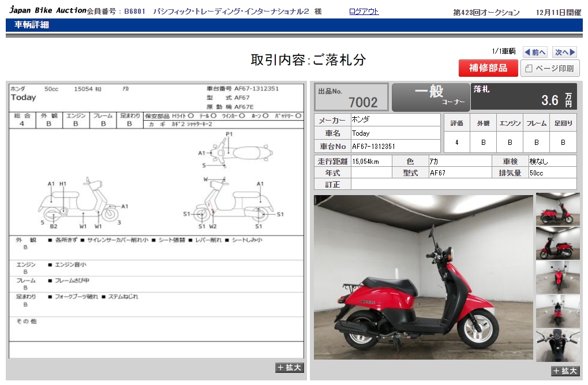Select second thumbnail of scooter left side

(557, 243)
